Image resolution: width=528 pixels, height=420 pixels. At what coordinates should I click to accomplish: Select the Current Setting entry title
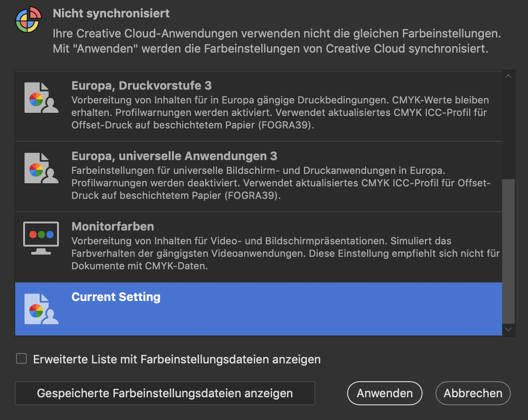116,297
